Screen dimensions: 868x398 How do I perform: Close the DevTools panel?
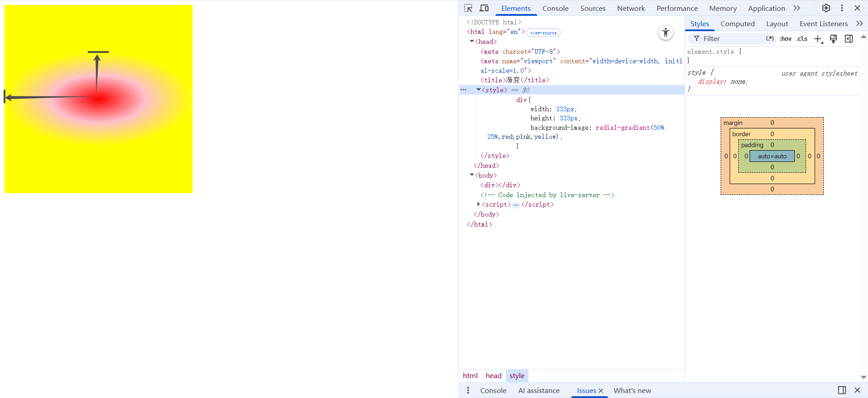(857, 8)
